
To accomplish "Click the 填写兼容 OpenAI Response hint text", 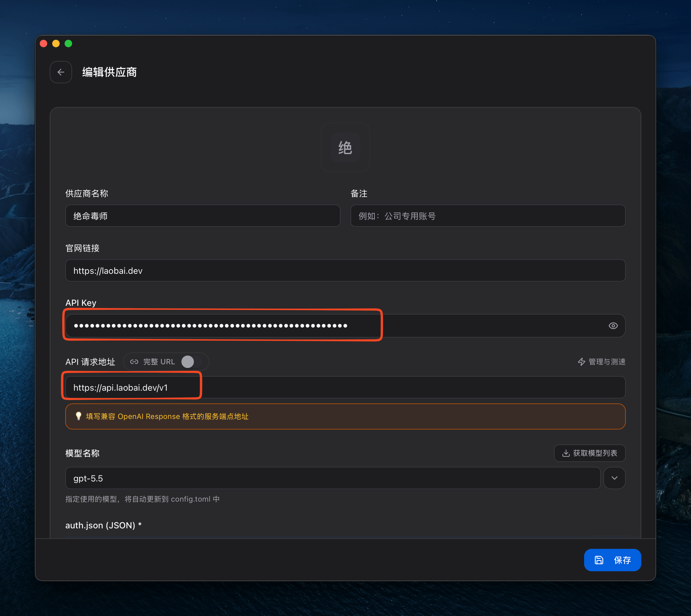I will coord(167,416).
